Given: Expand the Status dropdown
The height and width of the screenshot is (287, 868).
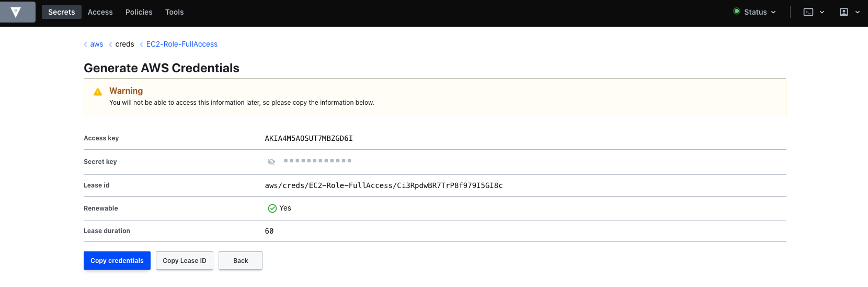Looking at the screenshot, I should (x=756, y=12).
